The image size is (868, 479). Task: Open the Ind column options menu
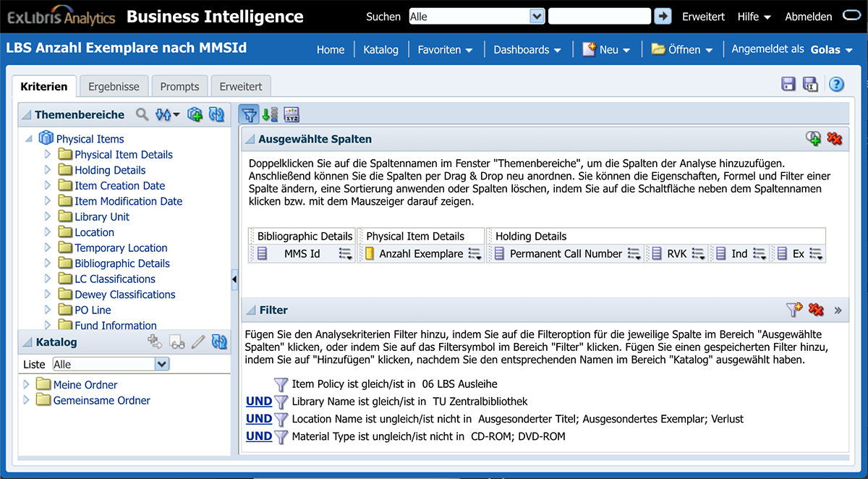click(759, 254)
